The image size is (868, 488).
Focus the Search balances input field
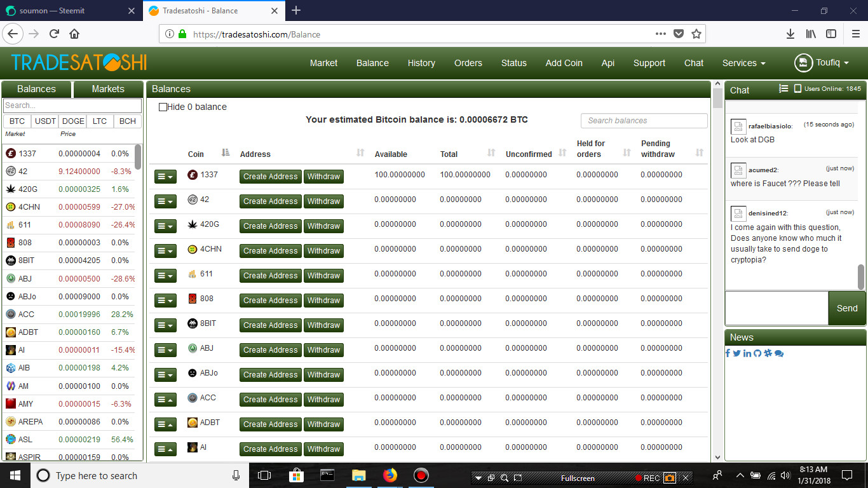point(644,121)
